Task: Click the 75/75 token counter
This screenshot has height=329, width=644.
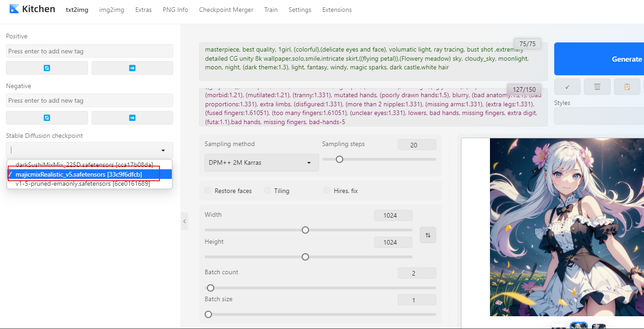Action: click(527, 44)
